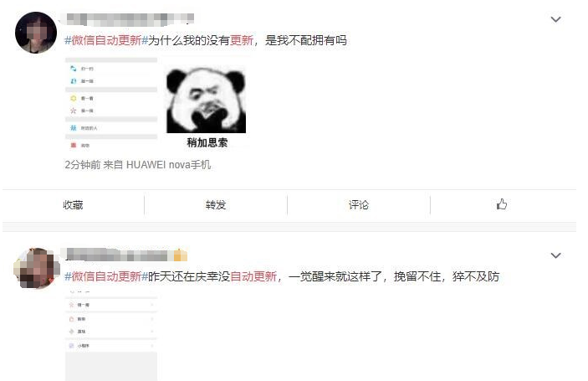
Task: View the WeChat menu screenshot thumbnail
Action: 111,104
